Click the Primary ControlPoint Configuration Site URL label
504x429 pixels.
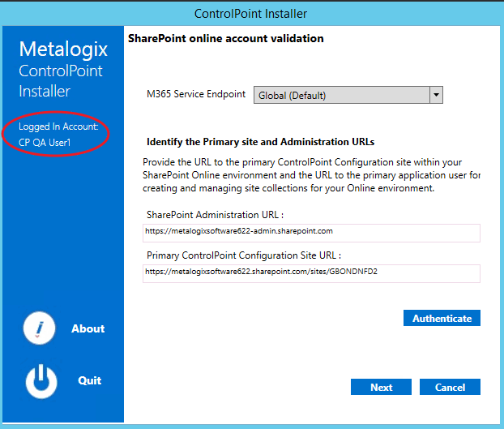pyautogui.click(x=244, y=255)
